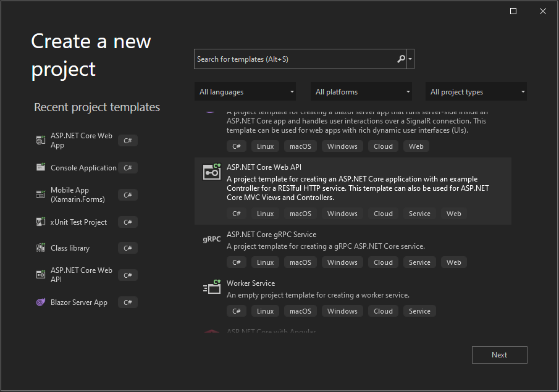Click the ASP.NET Core Web App recent template icon
This screenshot has height=392, width=559.
pos(41,140)
